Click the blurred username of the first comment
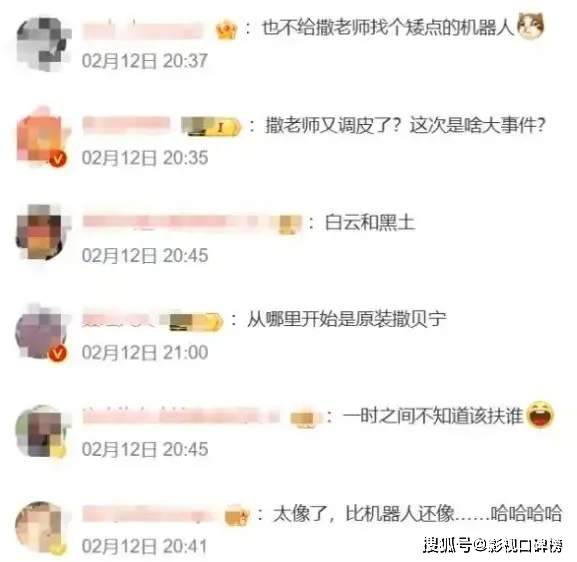The image size is (577, 562). (143, 31)
